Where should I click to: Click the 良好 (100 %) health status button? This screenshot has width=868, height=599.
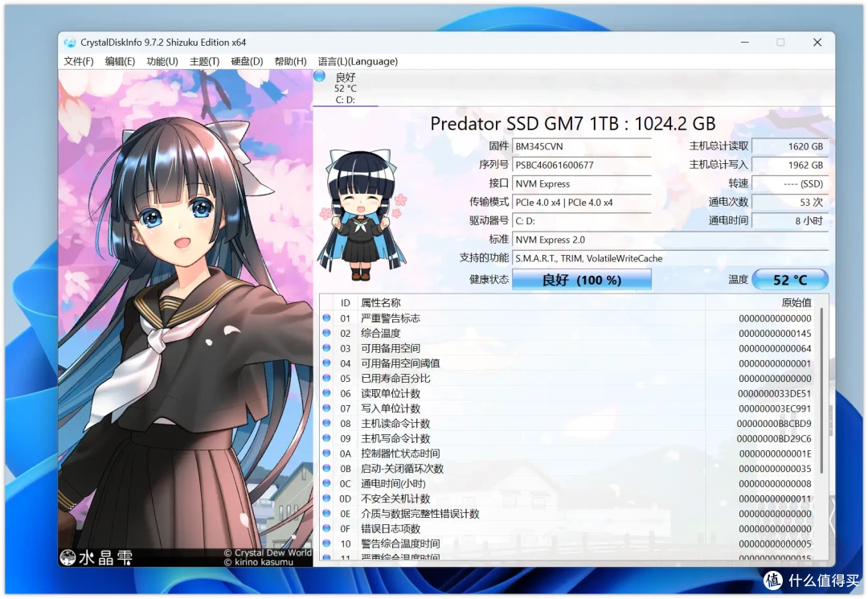[581, 280]
